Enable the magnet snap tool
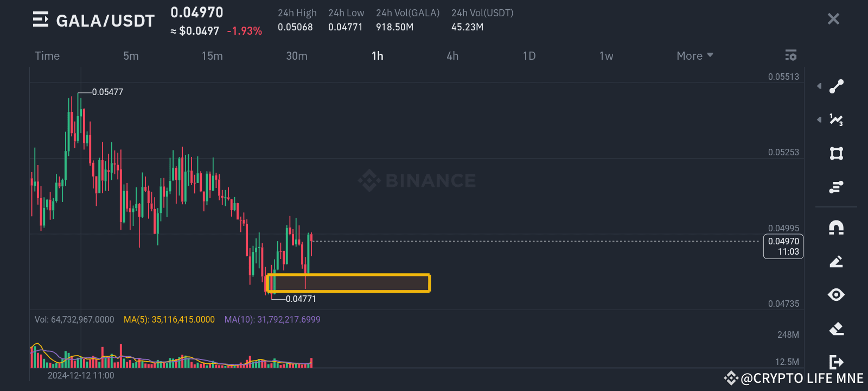This screenshot has width=868, height=391. click(836, 228)
